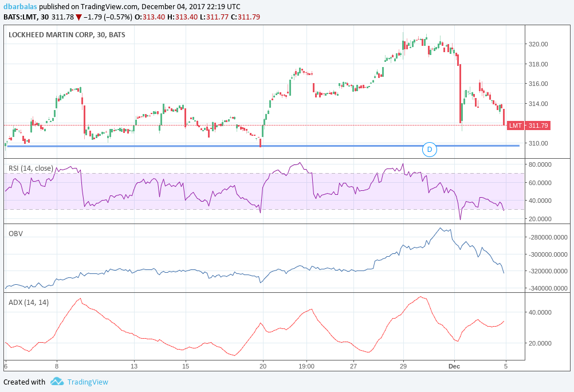Click the Dec label on time axis

454,366
